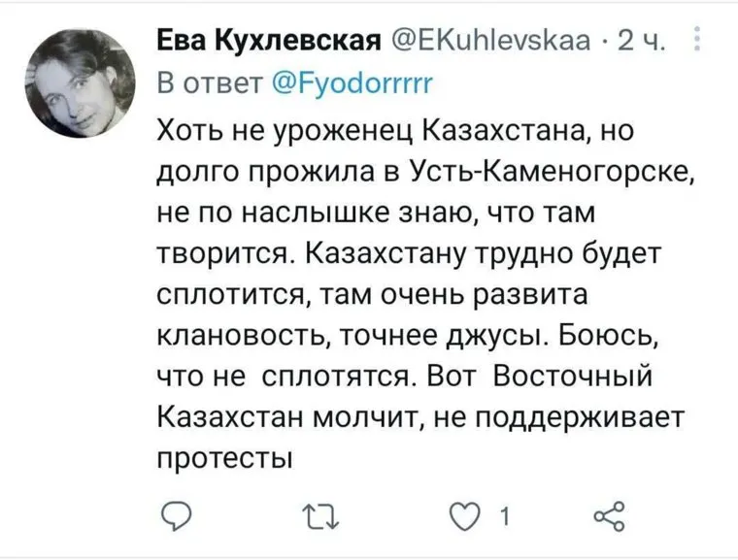Click the phrase 'Вот Восточный' in tweet

coord(570,376)
